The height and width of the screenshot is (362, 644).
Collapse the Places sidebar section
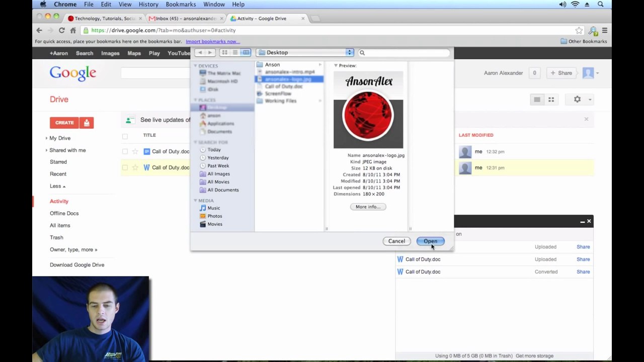[x=195, y=100]
